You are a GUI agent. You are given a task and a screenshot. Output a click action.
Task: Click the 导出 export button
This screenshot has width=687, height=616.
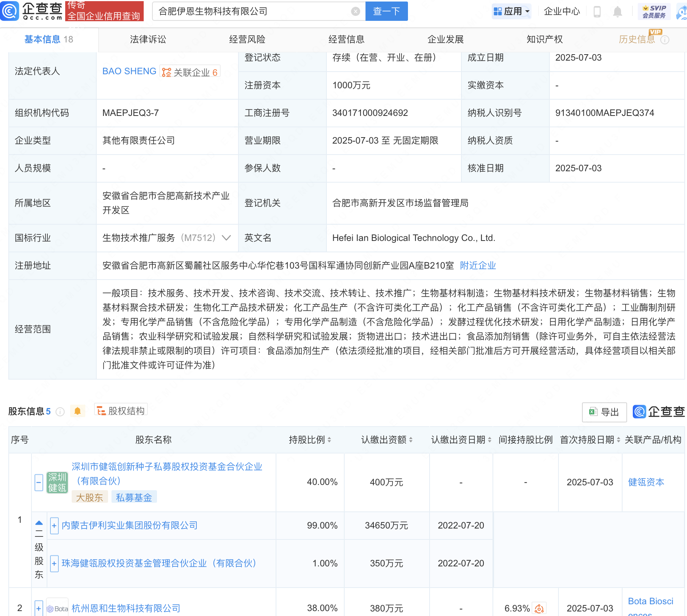coord(604,412)
